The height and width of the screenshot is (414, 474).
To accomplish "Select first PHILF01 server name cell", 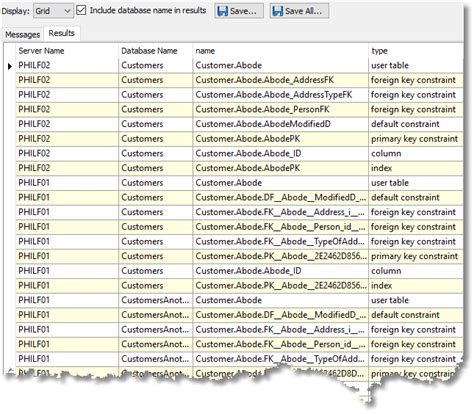I will (67, 183).
